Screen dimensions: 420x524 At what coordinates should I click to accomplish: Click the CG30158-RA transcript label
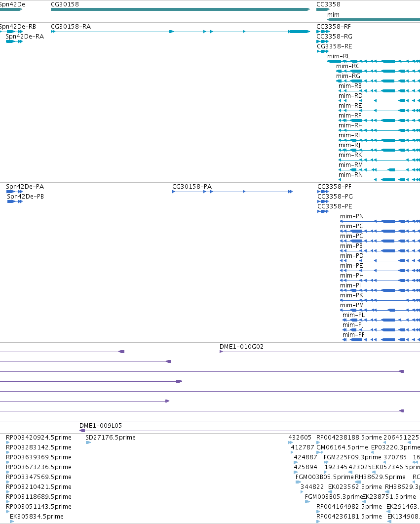coord(71,26)
